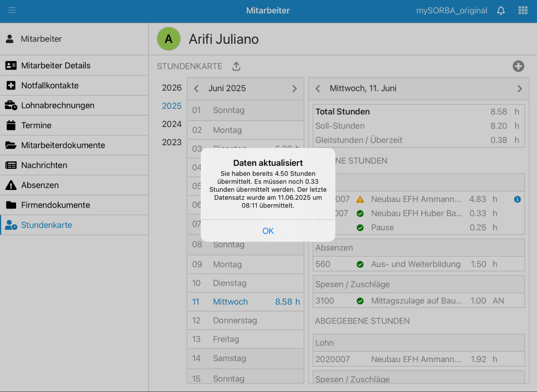Open the hamburger menu icon
537x392 pixels.
[12, 10]
